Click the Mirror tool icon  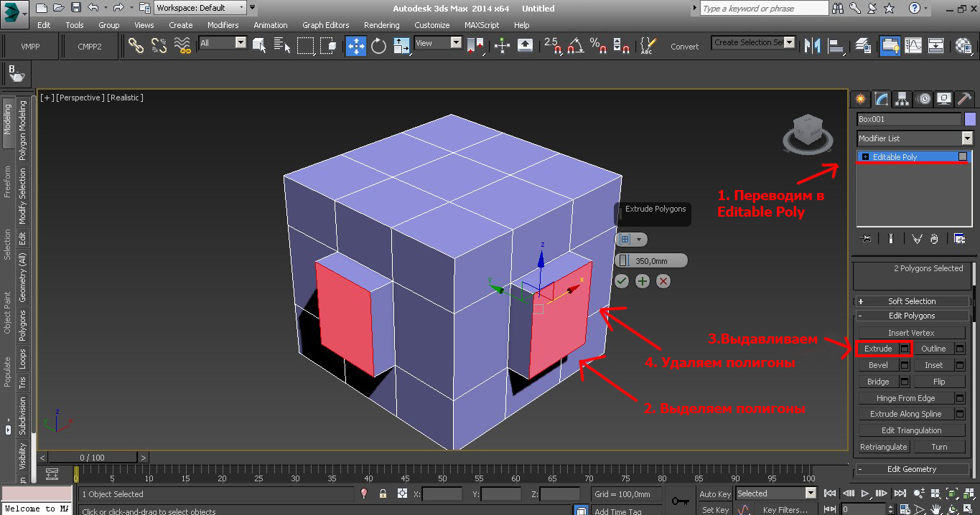(x=812, y=45)
